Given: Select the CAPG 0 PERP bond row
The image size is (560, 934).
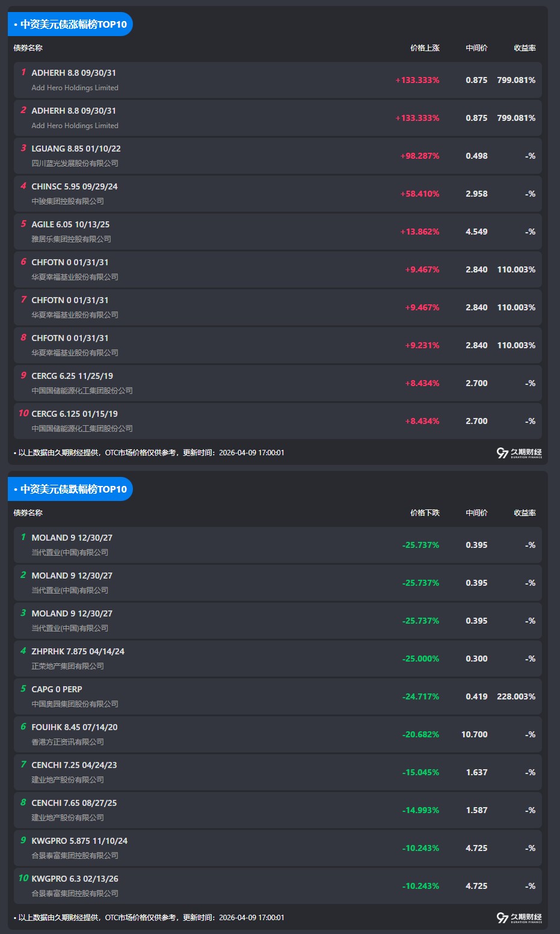Looking at the screenshot, I should 277,696.
